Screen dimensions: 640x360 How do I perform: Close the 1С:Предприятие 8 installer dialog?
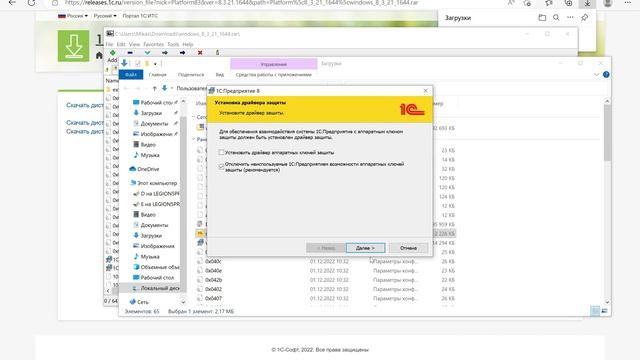point(426,91)
